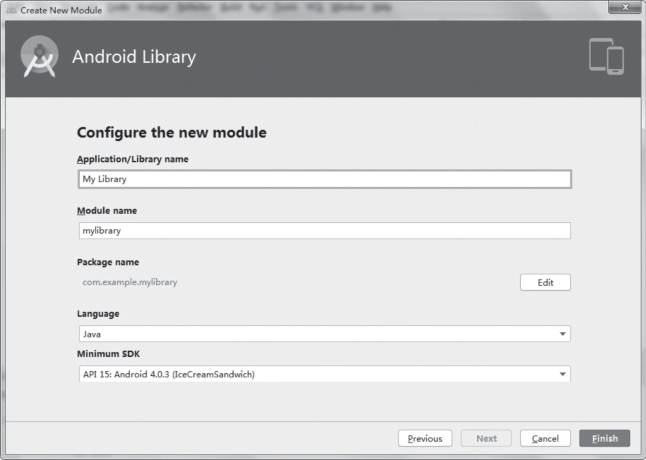This screenshot has height=460, width=646.
Task: Click the Android Library header title
Action: coord(134,57)
